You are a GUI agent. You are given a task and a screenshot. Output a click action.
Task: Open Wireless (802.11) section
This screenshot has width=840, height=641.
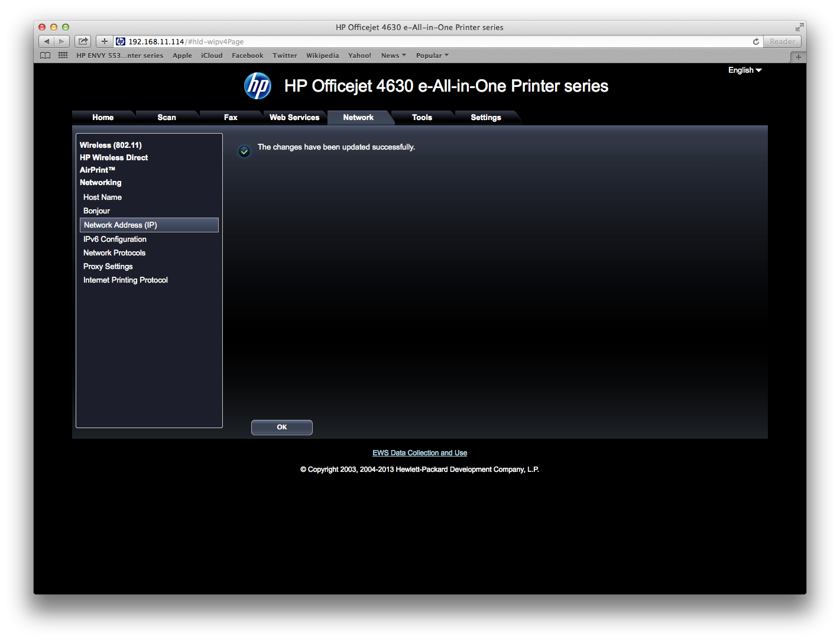point(111,145)
